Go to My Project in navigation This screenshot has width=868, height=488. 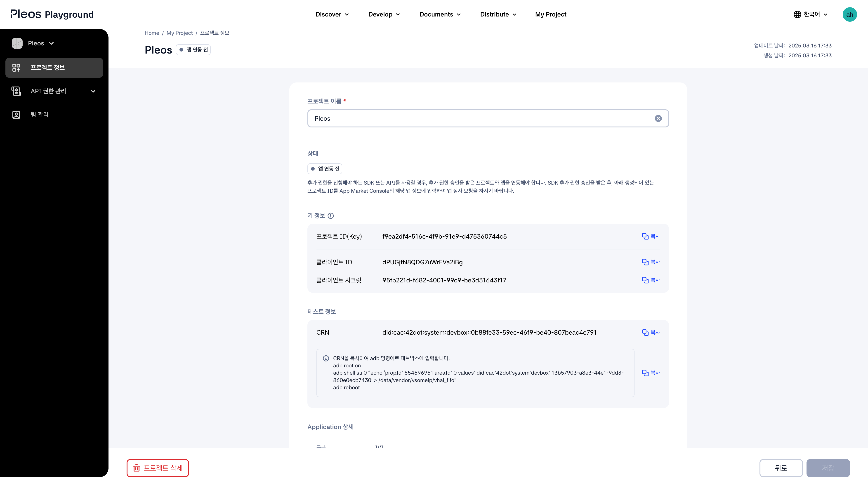(551, 14)
